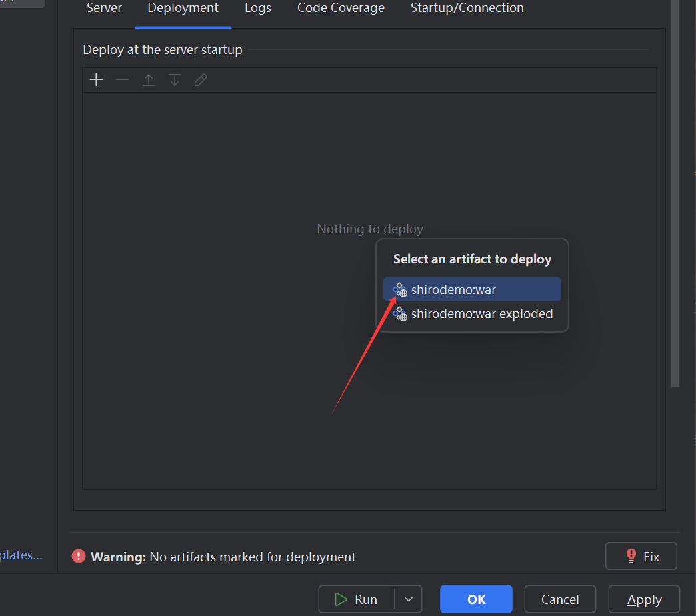Click the plus icon to add an artifact
This screenshot has height=616, width=696.
click(96, 80)
